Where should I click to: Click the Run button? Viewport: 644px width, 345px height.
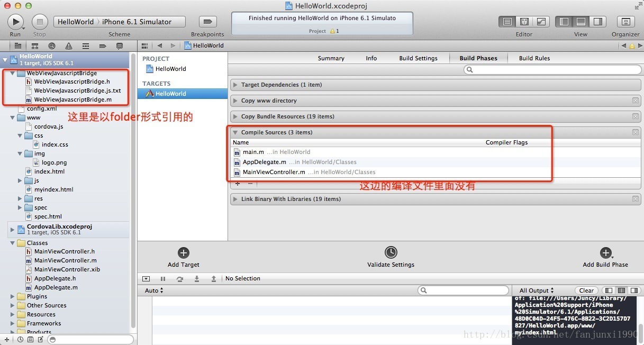(x=15, y=22)
